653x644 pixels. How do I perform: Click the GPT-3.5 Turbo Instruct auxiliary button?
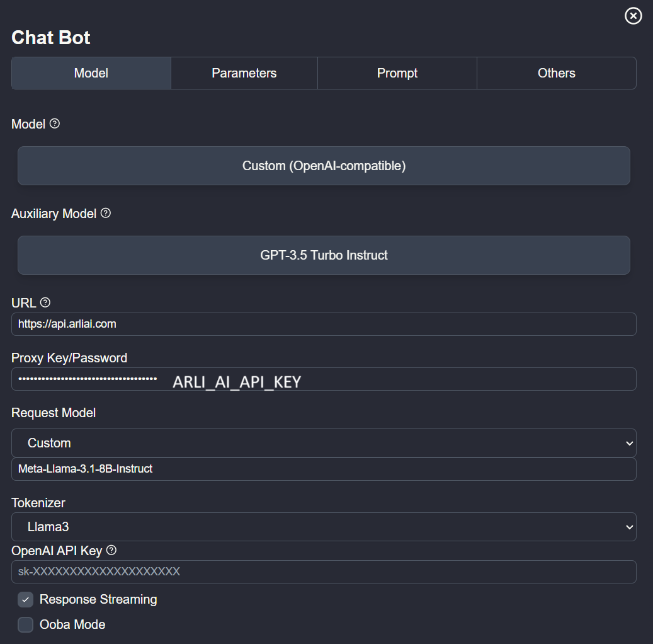(x=324, y=255)
